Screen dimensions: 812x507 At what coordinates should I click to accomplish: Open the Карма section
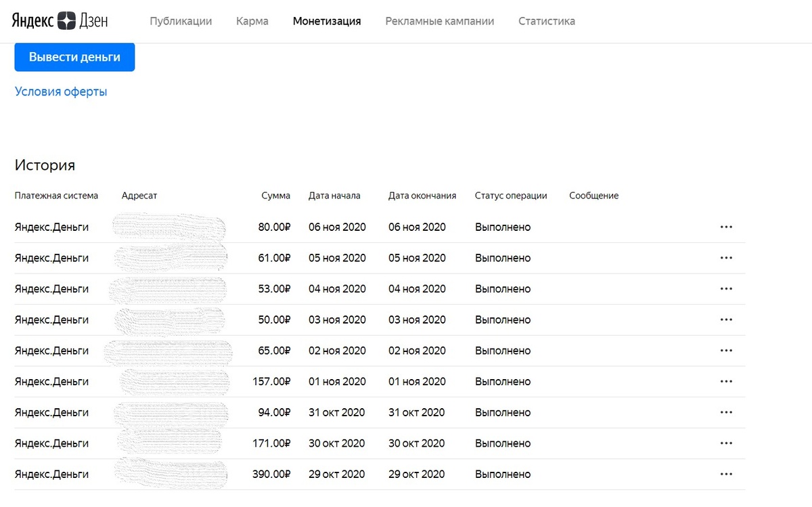click(x=252, y=21)
